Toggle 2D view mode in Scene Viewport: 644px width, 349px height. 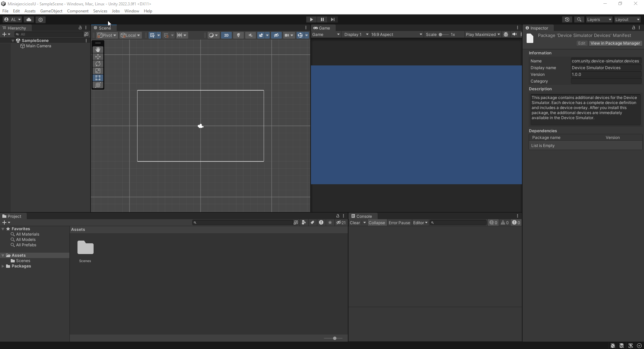coord(226,35)
